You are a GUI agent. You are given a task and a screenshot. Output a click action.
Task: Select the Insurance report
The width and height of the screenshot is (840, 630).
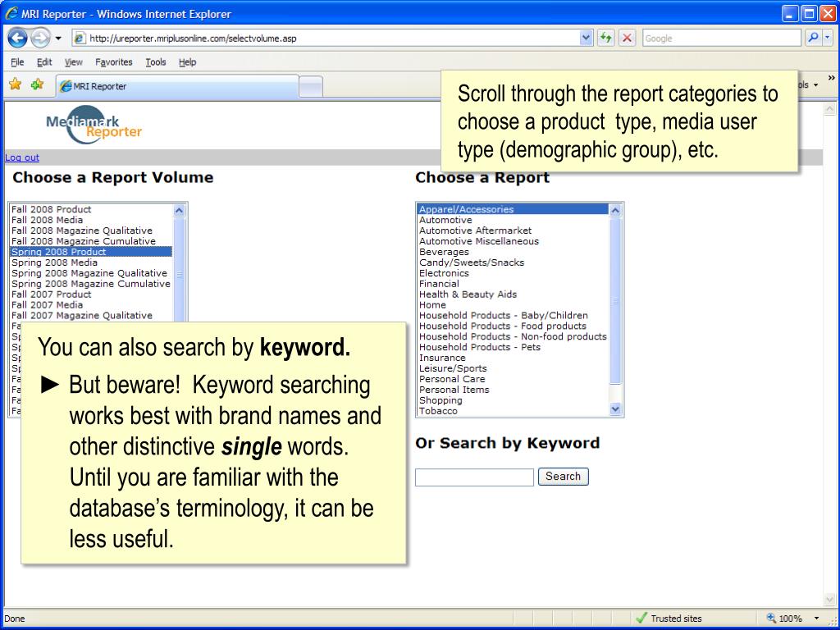(x=514, y=358)
